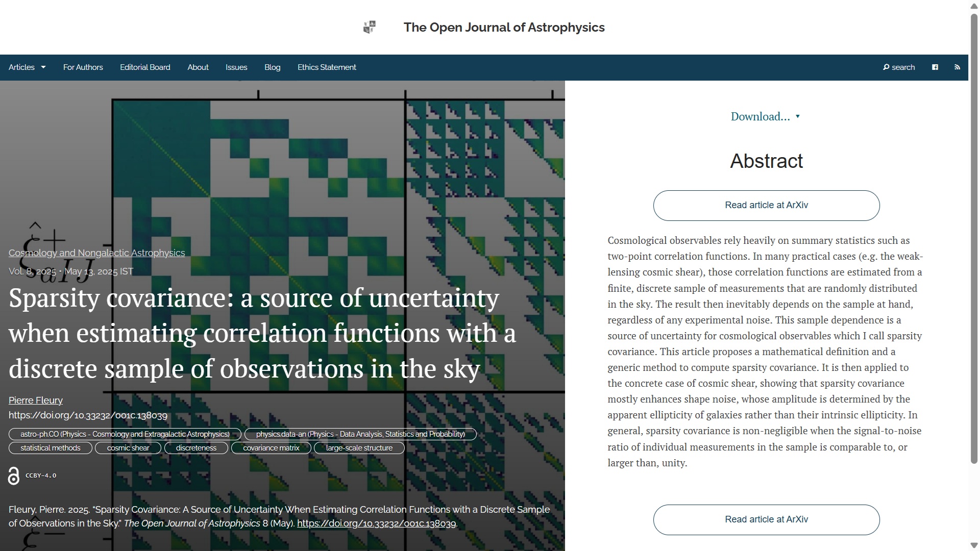Expand the Articles dropdown menu
Image resolution: width=980 pixels, height=551 pixels.
click(x=27, y=67)
